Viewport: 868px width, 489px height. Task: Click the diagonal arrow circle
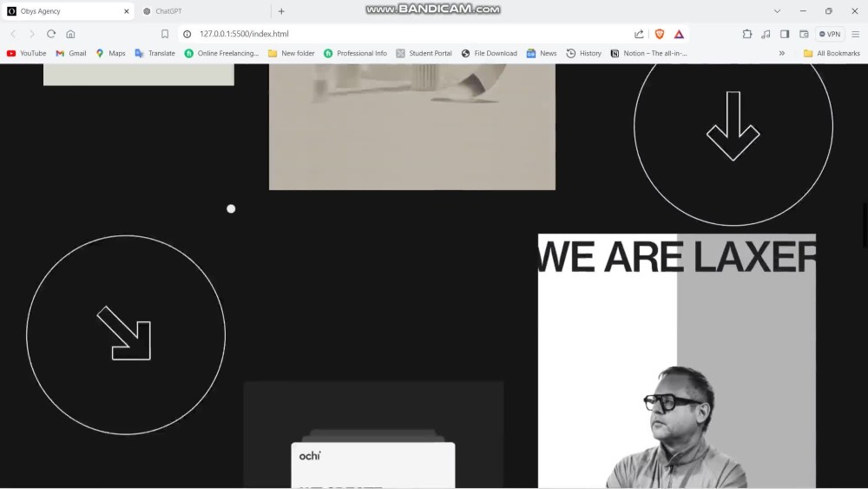pyautogui.click(x=126, y=335)
